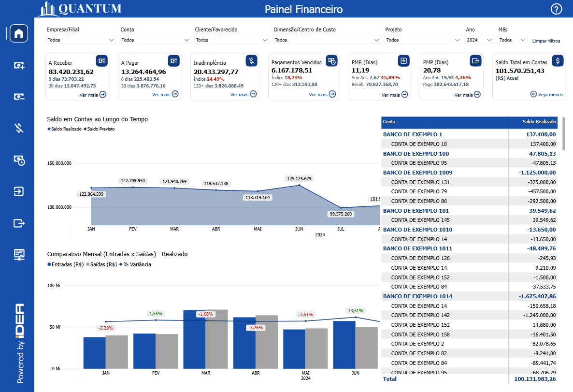573x392 pixels.
Task: Click Limpar filtros link
Action: click(x=546, y=41)
